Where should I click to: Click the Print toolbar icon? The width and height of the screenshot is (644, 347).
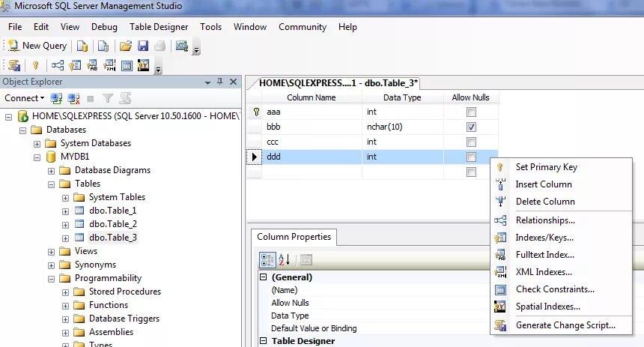tap(160, 46)
